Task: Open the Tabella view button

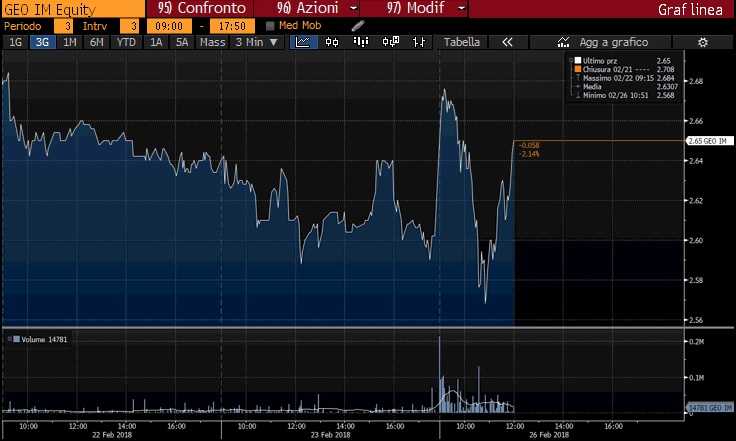Action: [461, 42]
